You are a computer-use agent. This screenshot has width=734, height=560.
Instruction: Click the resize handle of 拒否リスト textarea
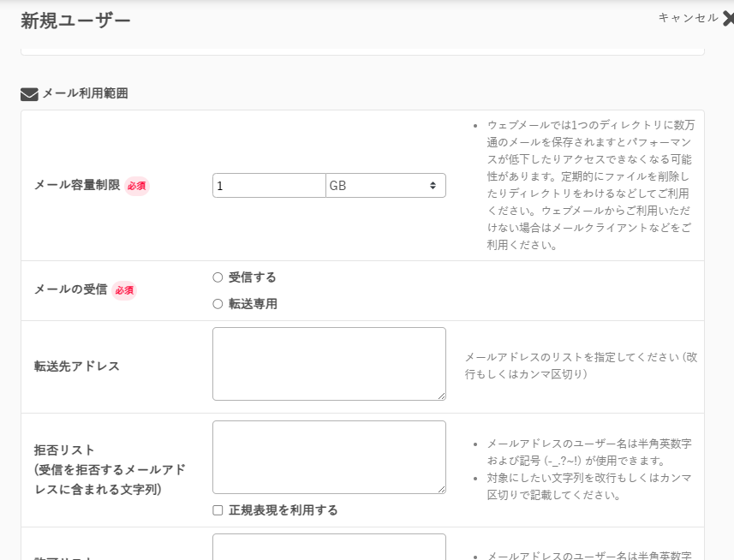point(441,489)
